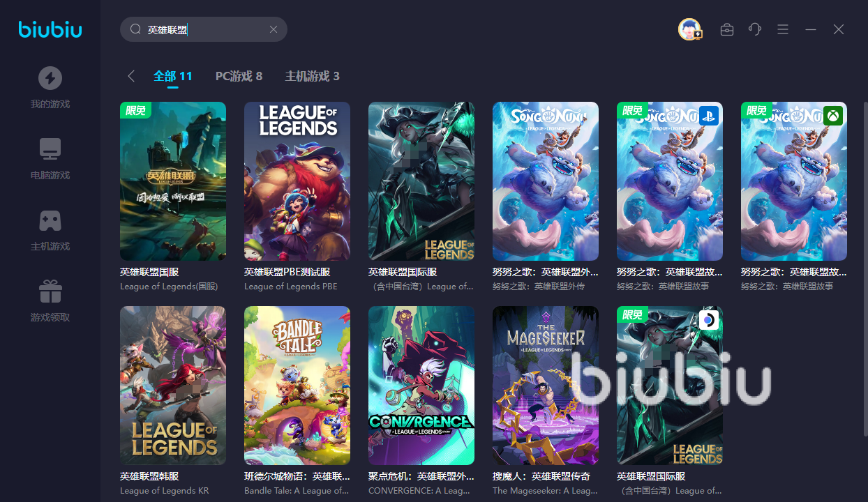This screenshot has width=868, height=502.
Task: Go back using the left chevron
Action: (130, 76)
